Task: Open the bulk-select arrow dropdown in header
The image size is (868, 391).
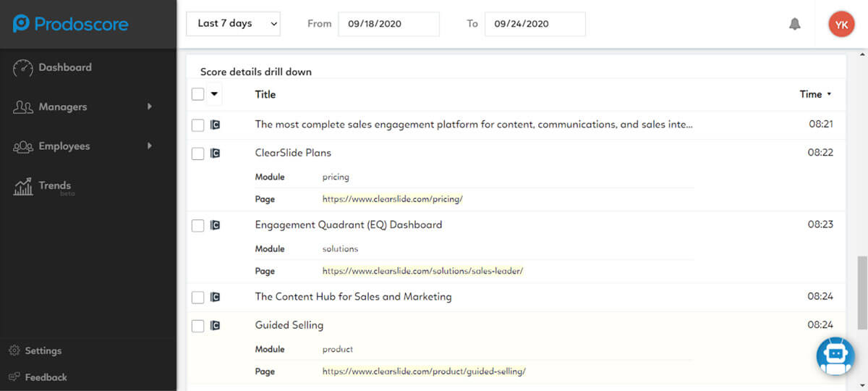Action: point(214,94)
